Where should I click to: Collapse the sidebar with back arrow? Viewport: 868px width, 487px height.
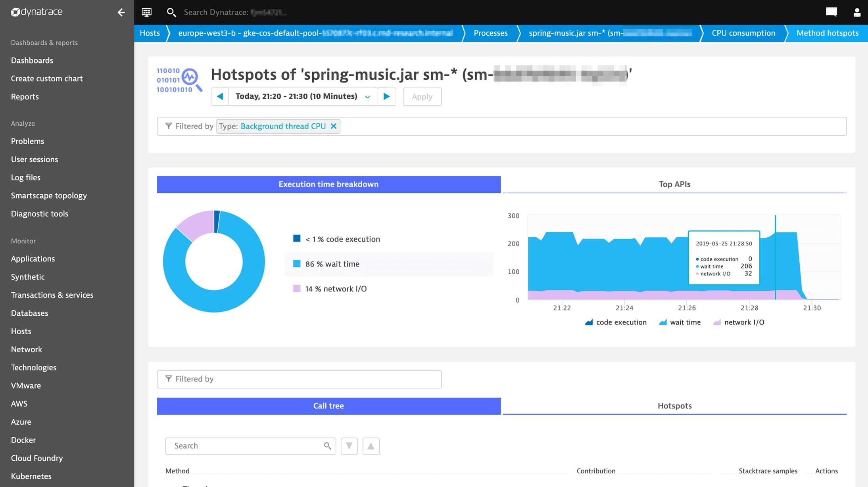tap(121, 12)
